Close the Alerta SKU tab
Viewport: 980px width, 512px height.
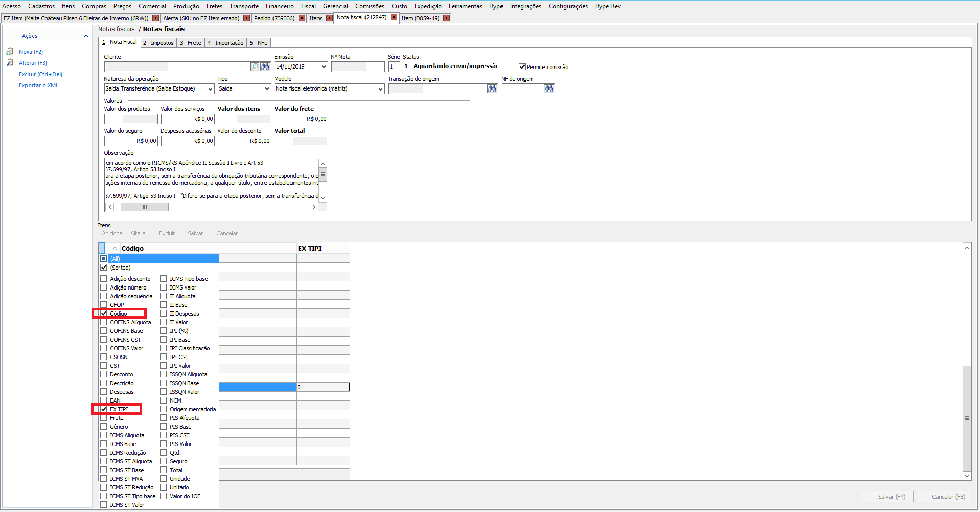247,18
